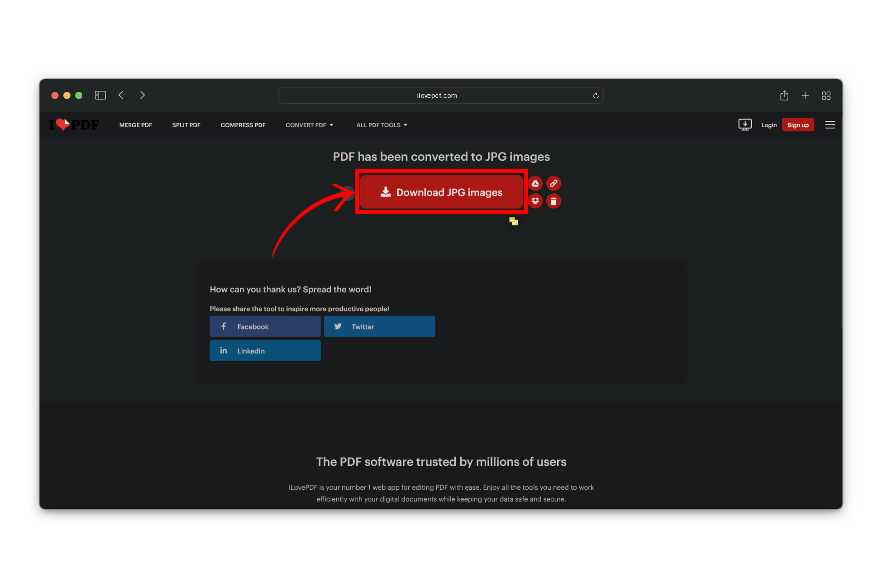
Task: Reload the page in address bar
Action: pos(595,96)
